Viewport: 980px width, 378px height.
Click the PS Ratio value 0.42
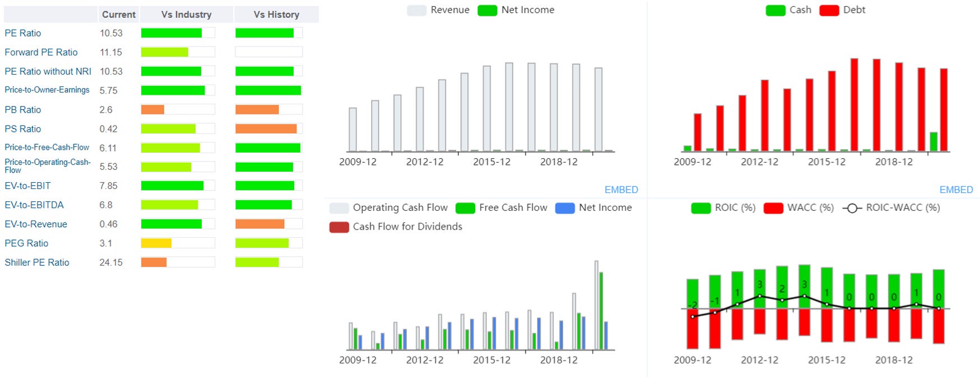tap(109, 128)
